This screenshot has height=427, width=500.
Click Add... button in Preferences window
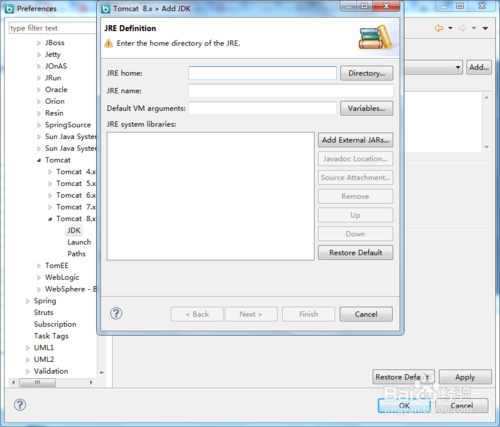(x=479, y=67)
